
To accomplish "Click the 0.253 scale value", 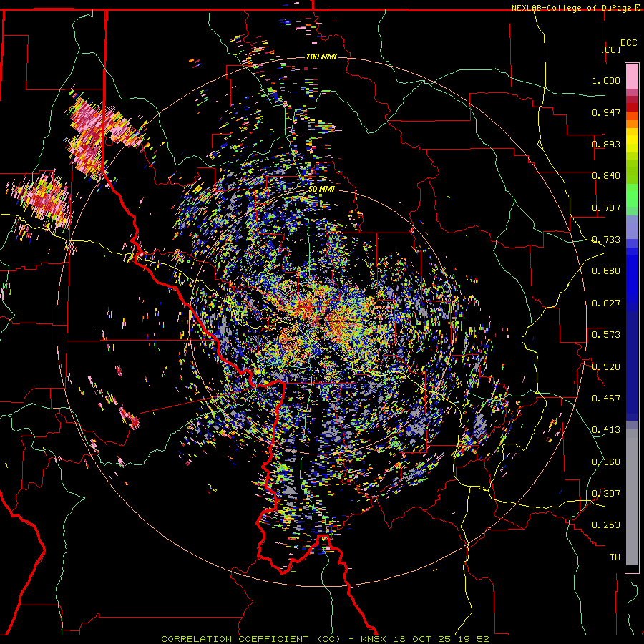I will pyautogui.click(x=606, y=525).
